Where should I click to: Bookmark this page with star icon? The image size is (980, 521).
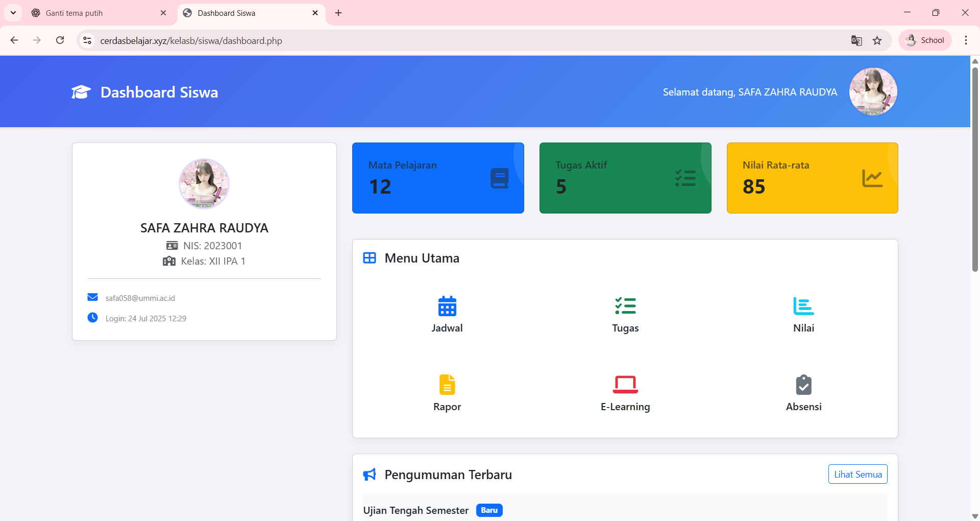point(877,41)
